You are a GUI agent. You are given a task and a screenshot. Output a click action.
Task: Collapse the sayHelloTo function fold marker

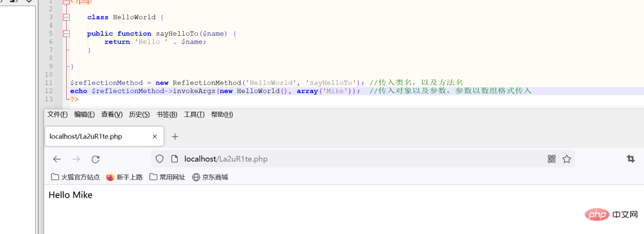[x=66, y=33]
